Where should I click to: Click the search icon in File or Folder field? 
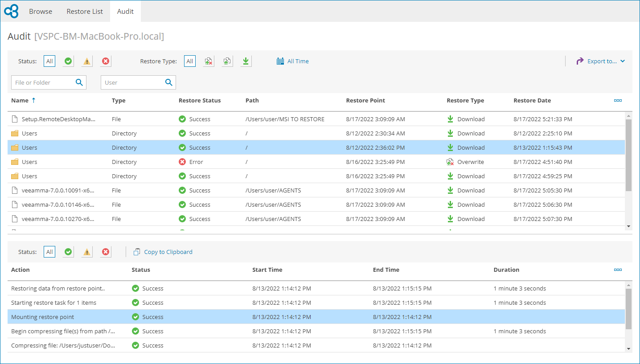(79, 82)
